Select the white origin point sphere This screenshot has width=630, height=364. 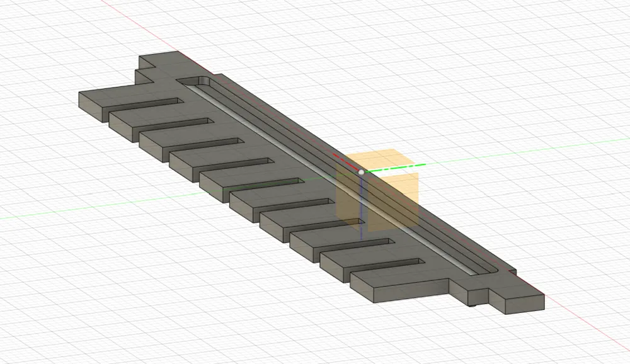tap(361, 172)
